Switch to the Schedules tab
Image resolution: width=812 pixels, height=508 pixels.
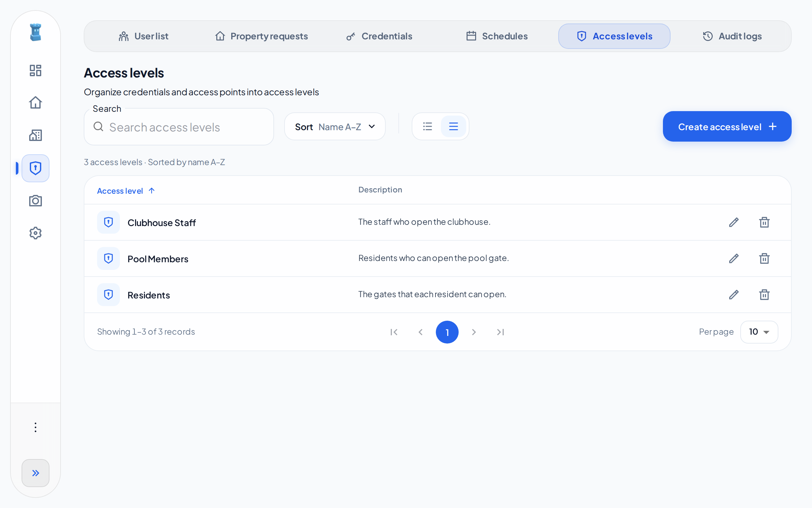[497, 36]
